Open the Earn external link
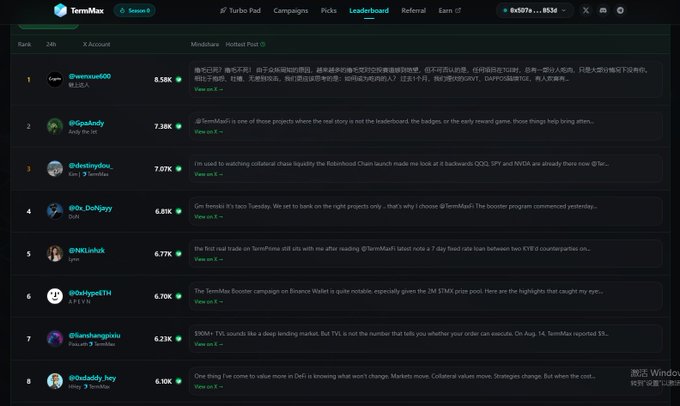The image size is (680, 406). pyautogui.click(x=450, y=10)
